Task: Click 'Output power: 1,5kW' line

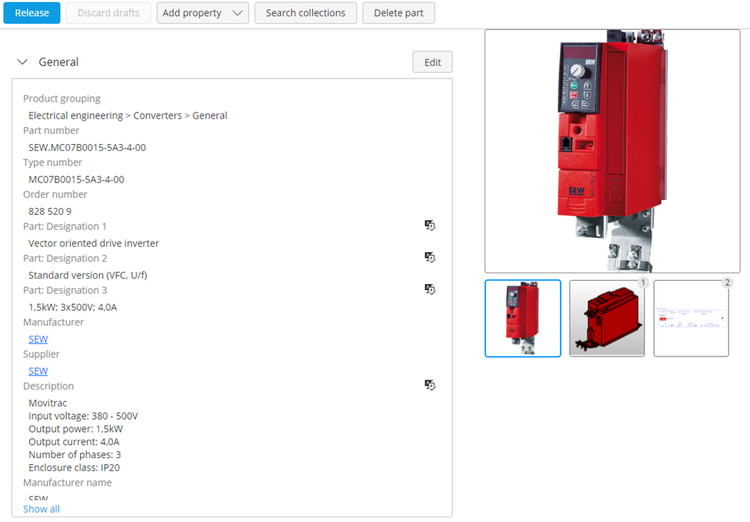Action: tap(76, 429)
